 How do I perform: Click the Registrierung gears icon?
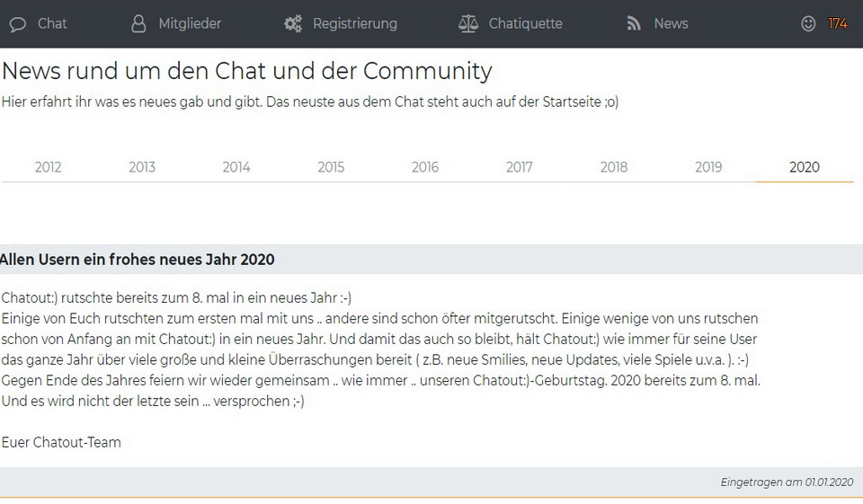click(x=293, y=24)
